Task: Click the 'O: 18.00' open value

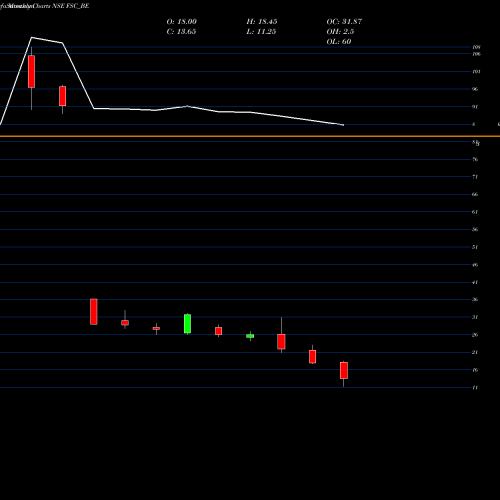Action: pos(182,22)
